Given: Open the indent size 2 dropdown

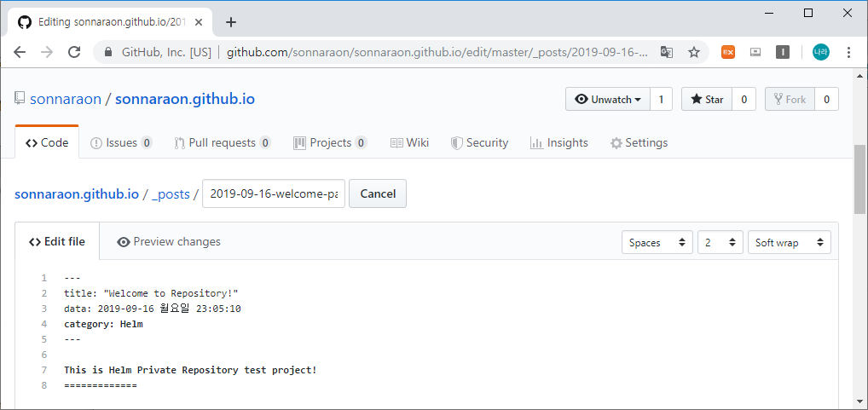Looking at the screenshot, I should [x=720, y=242].
